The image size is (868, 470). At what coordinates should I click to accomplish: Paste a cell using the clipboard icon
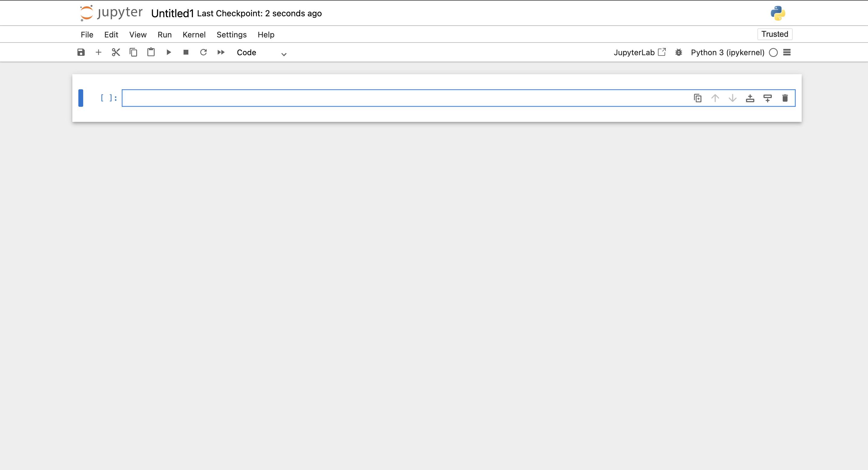(x=151, y=52)
